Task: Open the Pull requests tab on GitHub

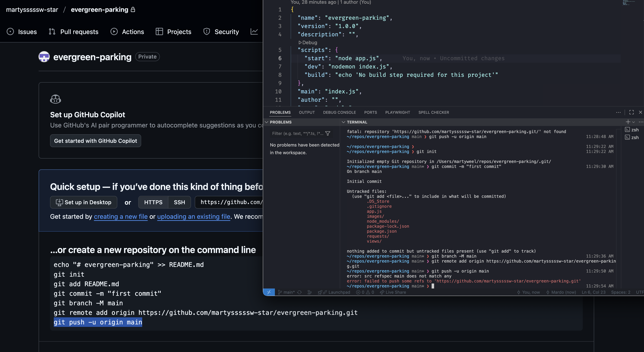Action: (74, 32)
